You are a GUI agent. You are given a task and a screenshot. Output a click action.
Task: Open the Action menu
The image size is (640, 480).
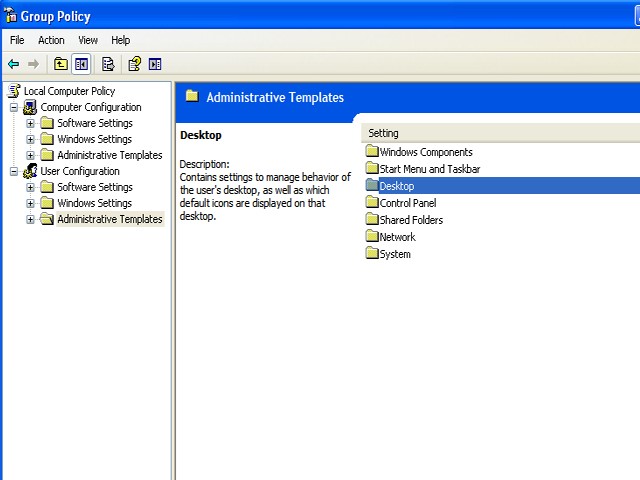pyautogui.click(x=51, y=40)
